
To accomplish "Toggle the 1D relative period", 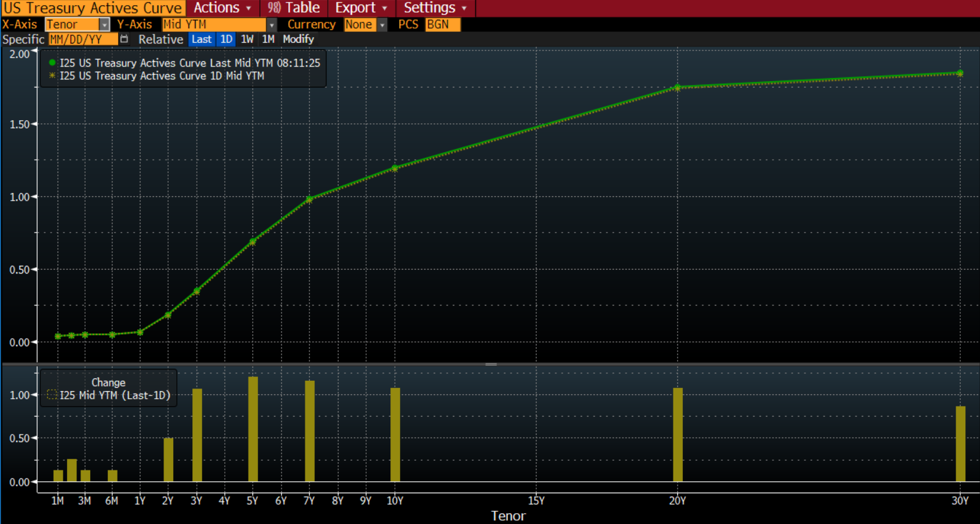I will [x=226, y=39].
